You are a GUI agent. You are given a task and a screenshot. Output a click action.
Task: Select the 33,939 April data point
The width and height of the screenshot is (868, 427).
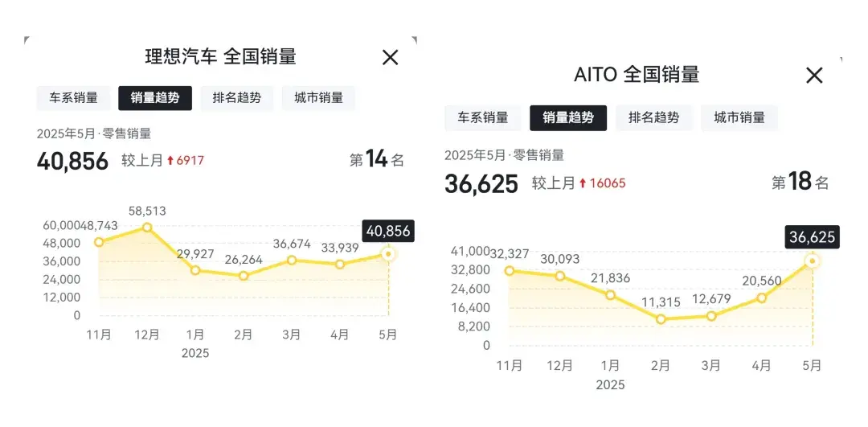pyautogui.click(x=340, y=265)
